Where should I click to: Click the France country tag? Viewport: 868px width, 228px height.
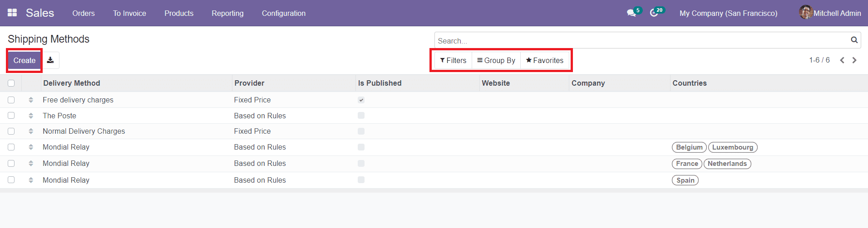click(x=687, y=164)
